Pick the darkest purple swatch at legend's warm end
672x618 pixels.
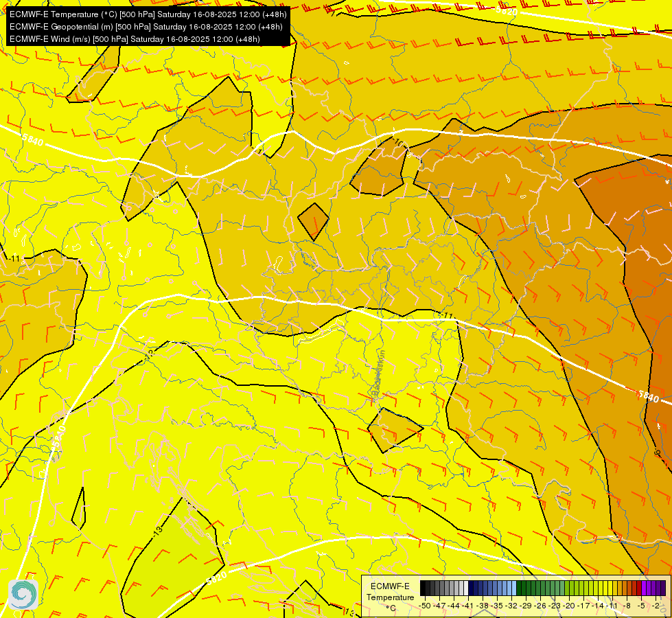click(x=664, y=588)
